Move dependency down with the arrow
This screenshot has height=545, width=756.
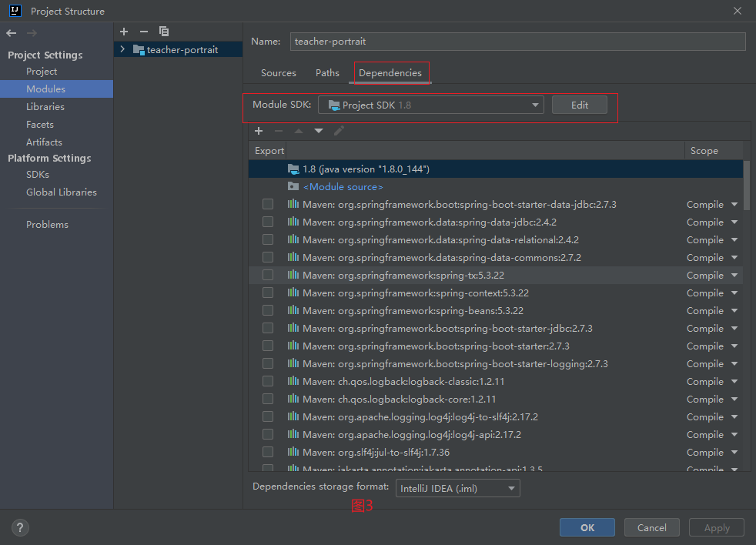tap(319, 131)
